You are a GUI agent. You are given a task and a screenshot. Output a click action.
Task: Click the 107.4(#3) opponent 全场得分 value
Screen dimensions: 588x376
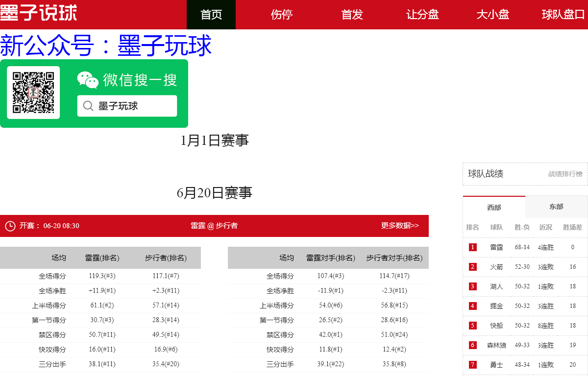coord(331,276)
